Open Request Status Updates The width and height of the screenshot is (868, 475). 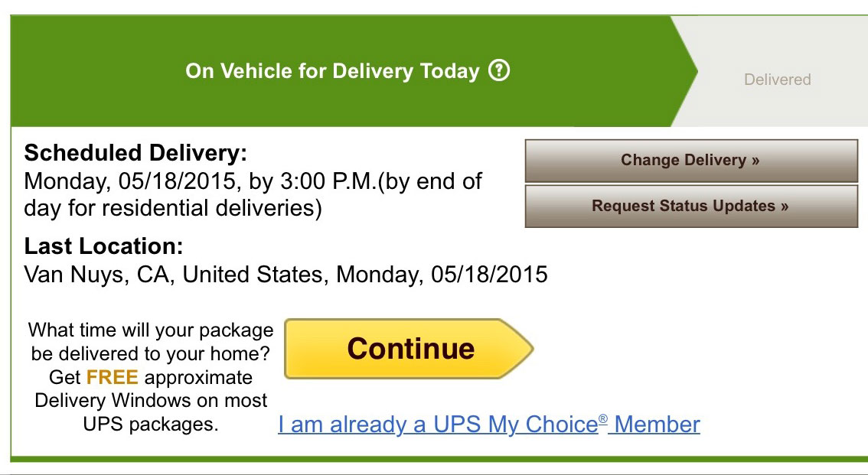point(691,207)
